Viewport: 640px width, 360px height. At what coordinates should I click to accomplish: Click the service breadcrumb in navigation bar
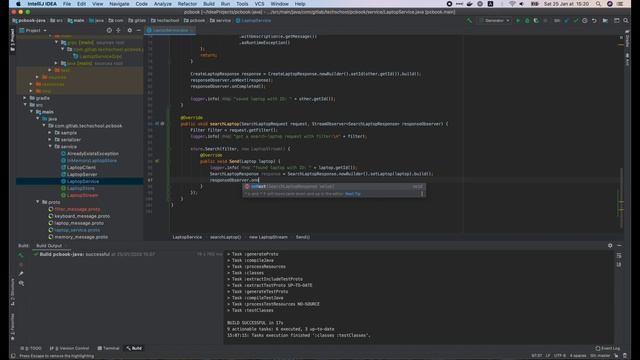pyautogui.click(x=220, y=20)
